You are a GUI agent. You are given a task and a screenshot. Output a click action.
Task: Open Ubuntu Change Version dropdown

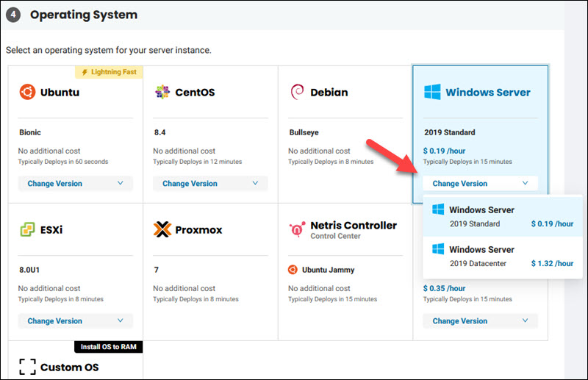(76, 184)
